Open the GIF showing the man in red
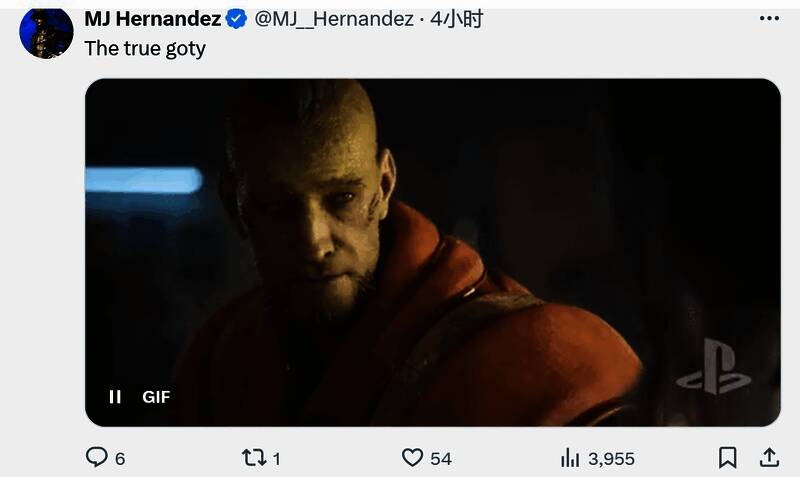 (433, 253)
